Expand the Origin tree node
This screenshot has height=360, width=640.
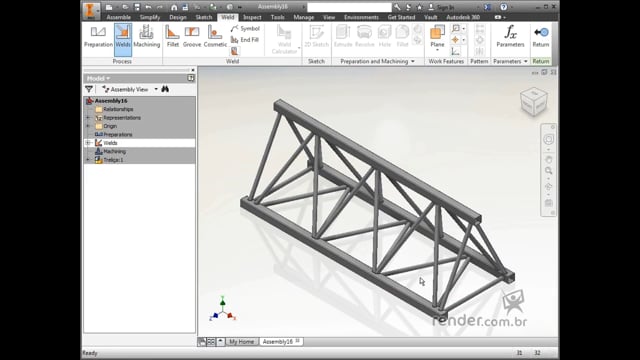(x=88, y=126)
